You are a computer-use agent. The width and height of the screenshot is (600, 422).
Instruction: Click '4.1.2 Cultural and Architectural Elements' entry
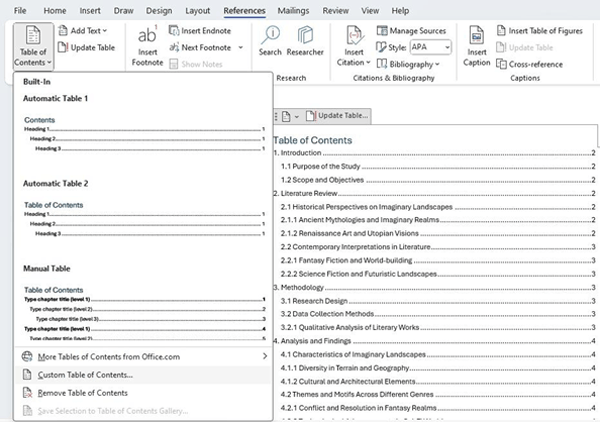click(x=438, y=381)
